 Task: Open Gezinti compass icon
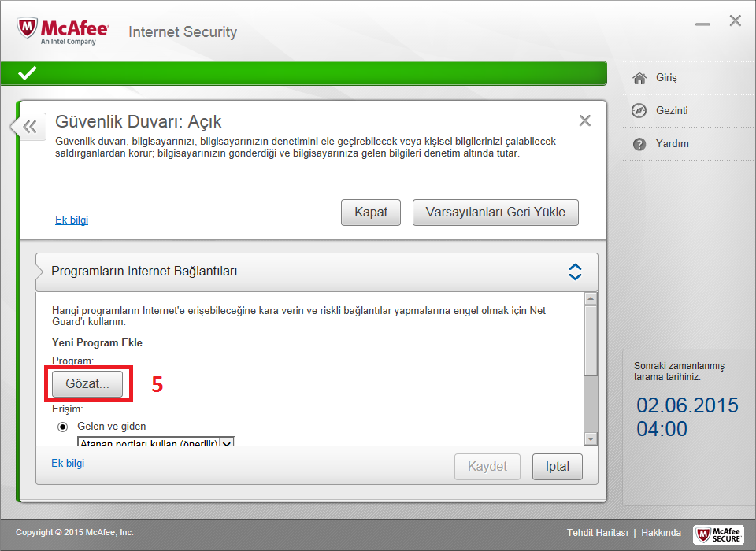(x=639, y=111)
